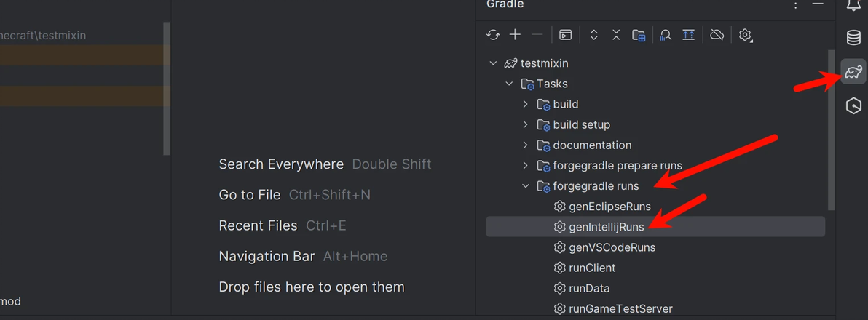The image size is (868, 320).
Task: Open Gradle build tool settings gear
Action: tap(745, 35)
